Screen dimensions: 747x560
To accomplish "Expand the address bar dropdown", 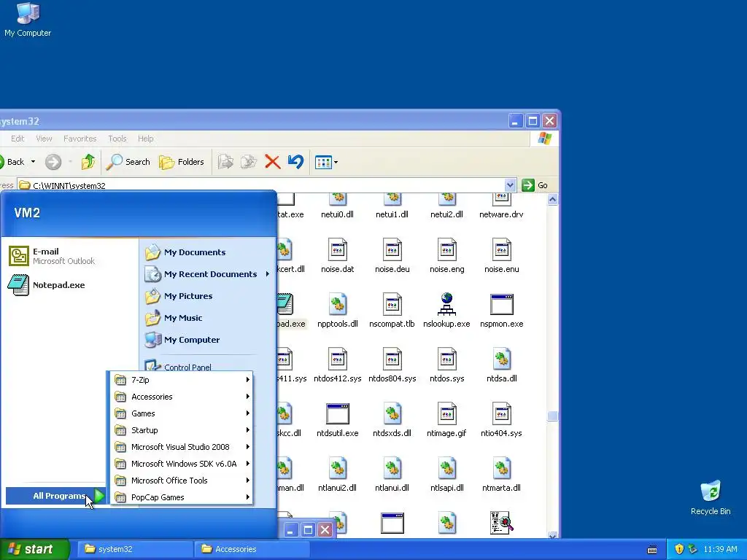I will 510,184.
